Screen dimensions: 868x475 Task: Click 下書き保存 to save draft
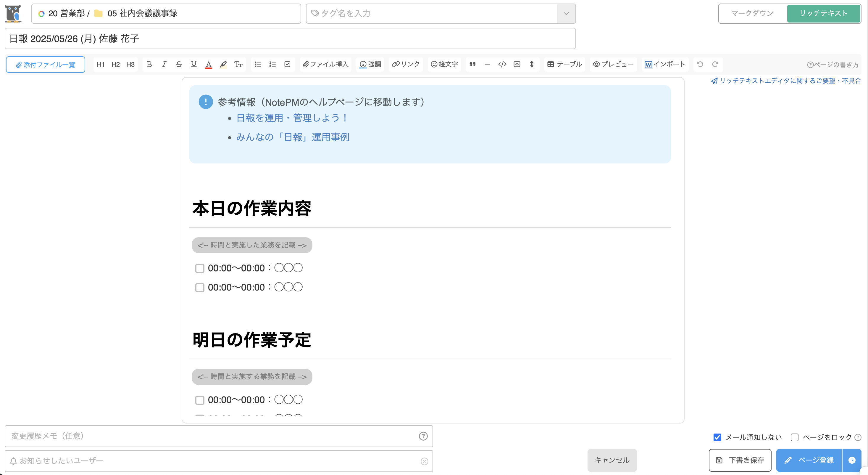pyautogui.click(x=740, y=460)
